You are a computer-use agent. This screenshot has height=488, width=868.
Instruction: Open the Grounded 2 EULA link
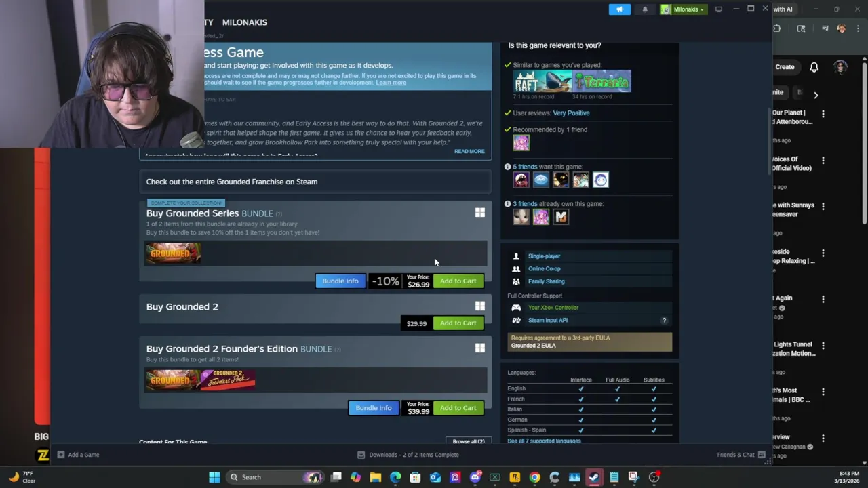pyautogui.click(x=534, y=346)
